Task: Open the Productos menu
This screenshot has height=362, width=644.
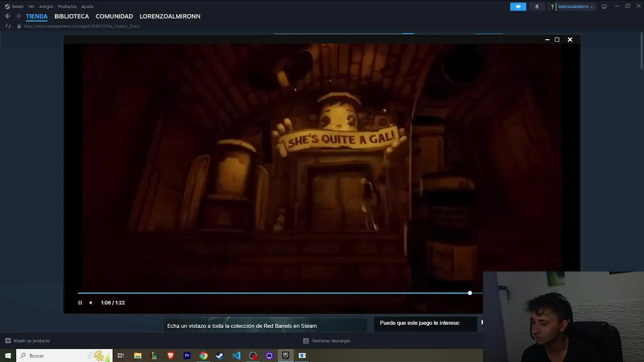Action: pyautogui.click(x=67, y=7)
